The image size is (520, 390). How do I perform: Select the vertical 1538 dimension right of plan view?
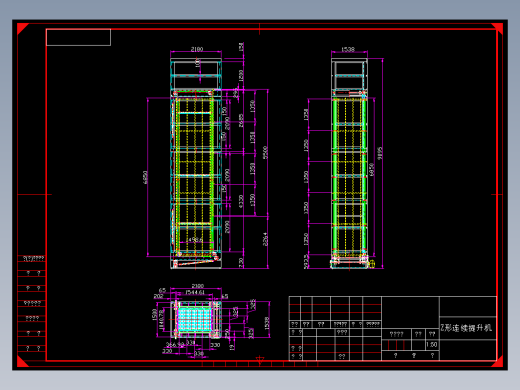pos(266,324)
